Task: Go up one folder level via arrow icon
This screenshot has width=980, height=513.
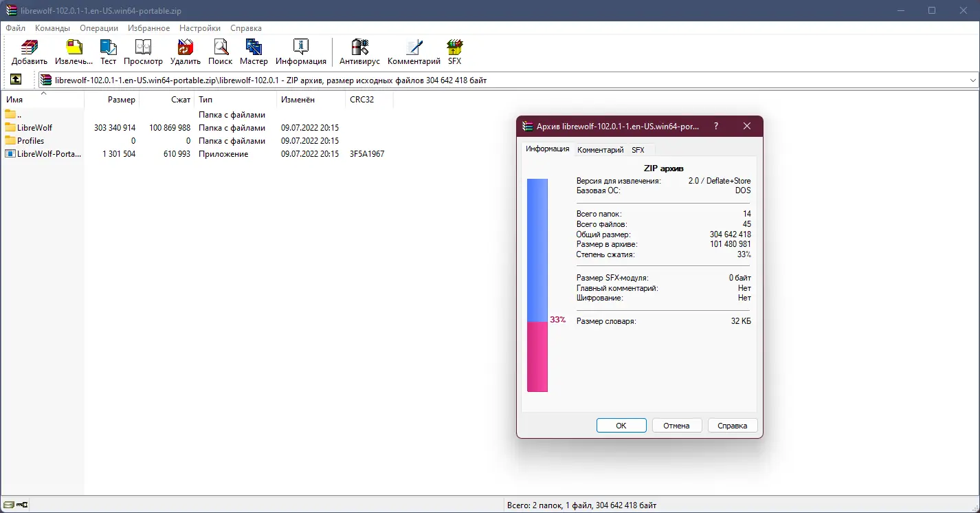Action: pos(16,80)
